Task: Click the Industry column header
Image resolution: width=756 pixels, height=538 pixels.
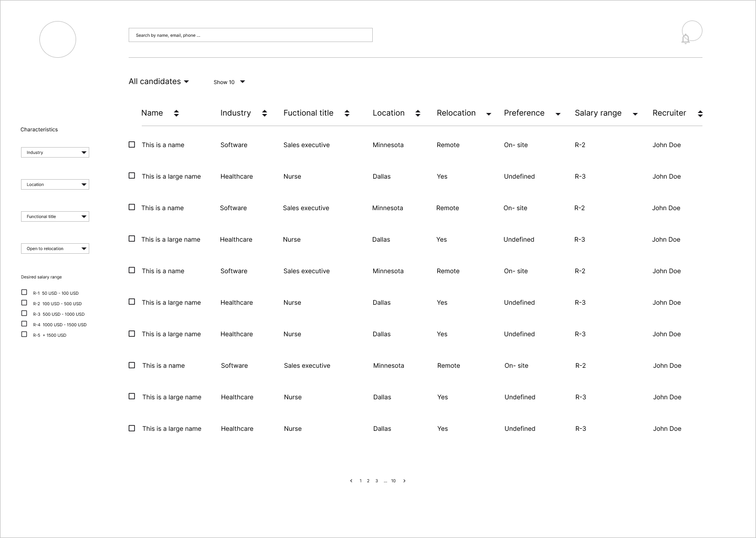Action: (236, 113)
